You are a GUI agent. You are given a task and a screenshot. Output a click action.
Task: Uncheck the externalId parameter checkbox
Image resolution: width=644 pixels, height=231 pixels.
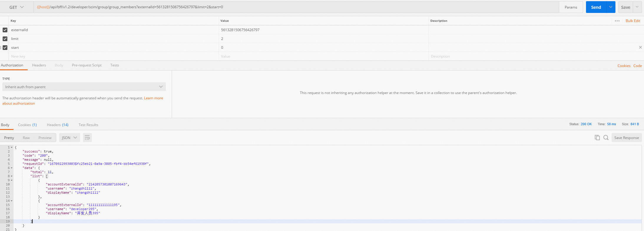click(5, 30)
